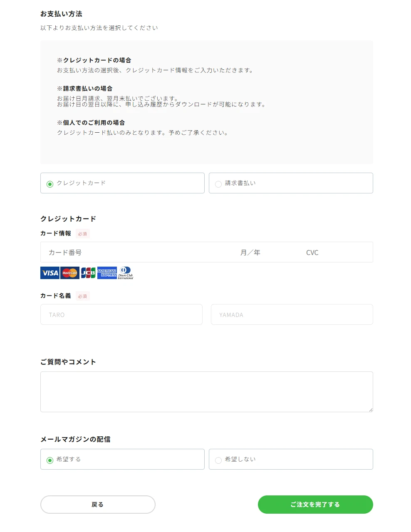Choose 希望する for mail magazine

[50, 460]
